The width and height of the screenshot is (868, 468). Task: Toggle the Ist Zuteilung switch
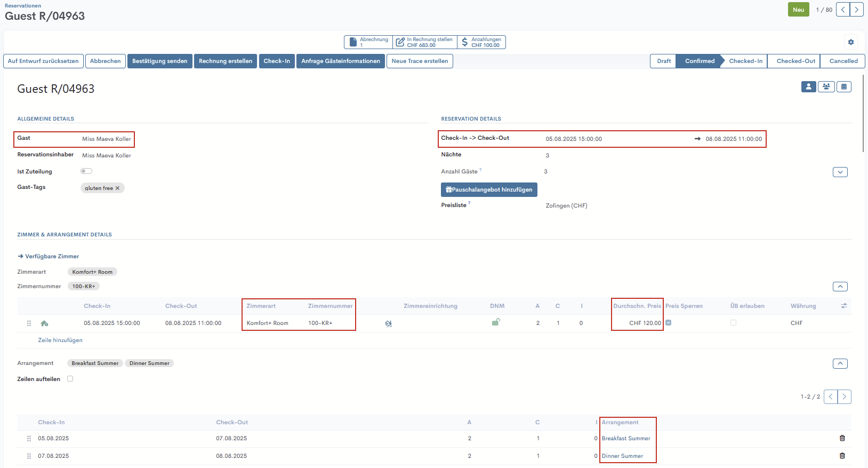click(86, 171)
